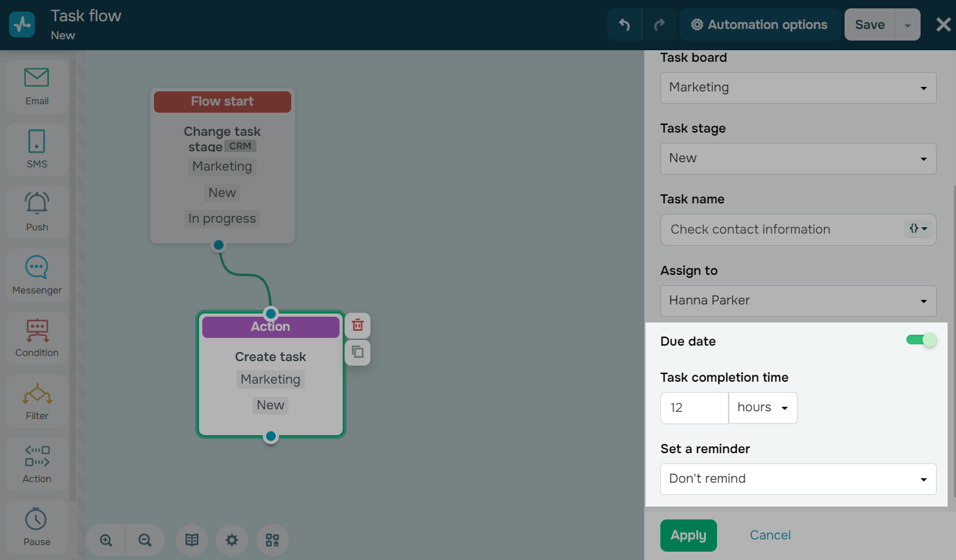The width and height of the screenshot is (956, 560).
Task: Add an Email block from the sidebar
Action: coord(37,86)
